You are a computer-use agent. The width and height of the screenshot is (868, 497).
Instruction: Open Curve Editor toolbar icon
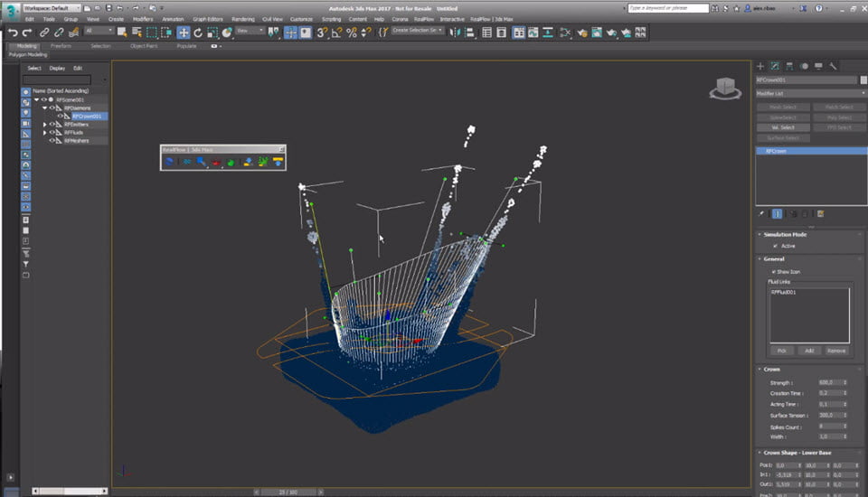click(x=533, y=33)
